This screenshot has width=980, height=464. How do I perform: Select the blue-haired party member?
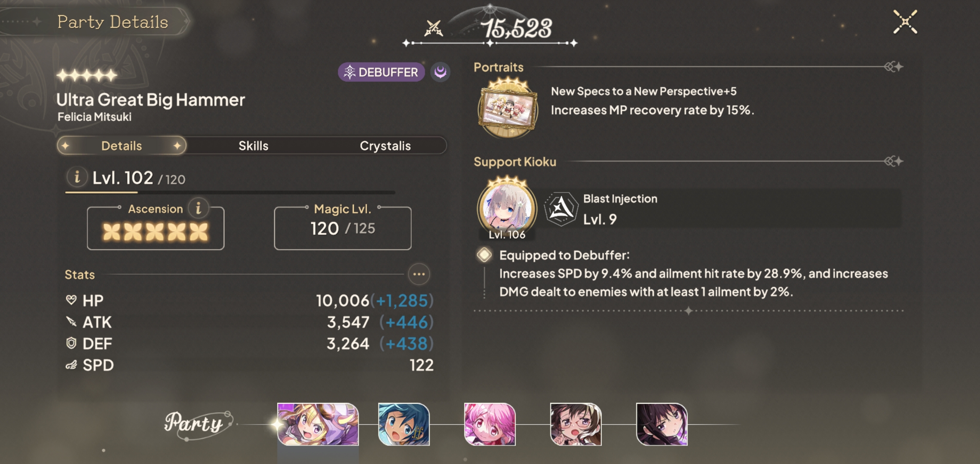404,424
